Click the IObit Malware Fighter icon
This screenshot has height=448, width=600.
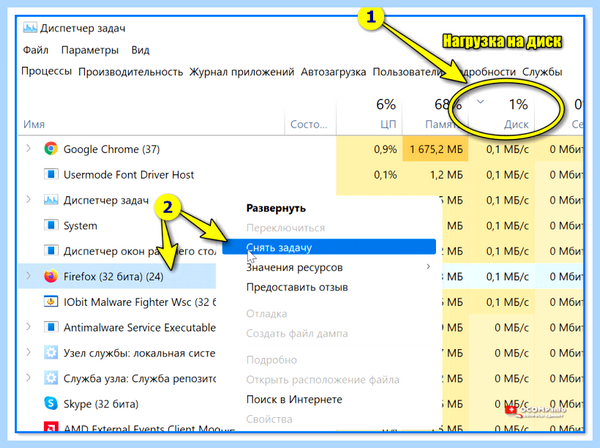pyautogui.click(x=51, y=301)
